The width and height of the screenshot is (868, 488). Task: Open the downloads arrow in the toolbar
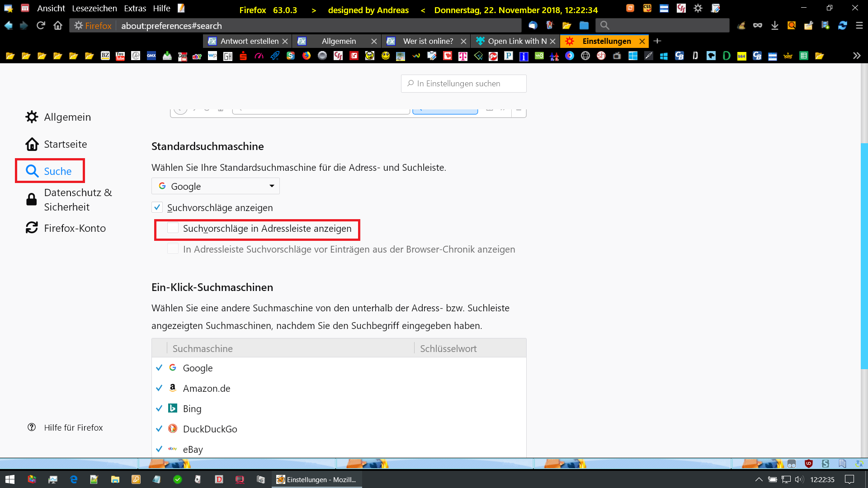click(x=774, y=26)
